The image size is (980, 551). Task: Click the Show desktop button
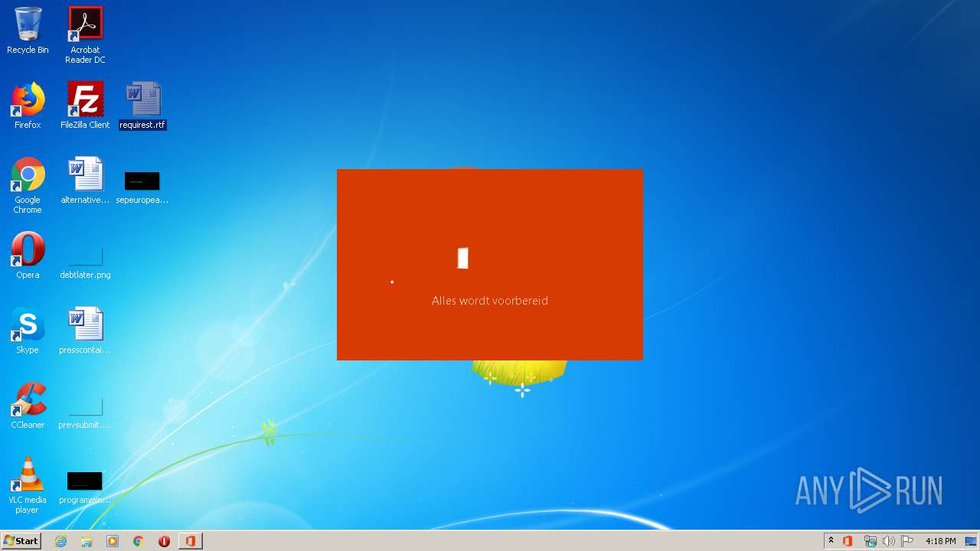[x=971, y=541]
